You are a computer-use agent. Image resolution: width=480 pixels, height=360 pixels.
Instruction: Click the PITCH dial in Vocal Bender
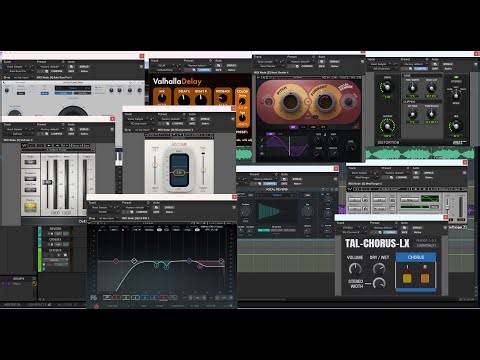tap(291, 102)
